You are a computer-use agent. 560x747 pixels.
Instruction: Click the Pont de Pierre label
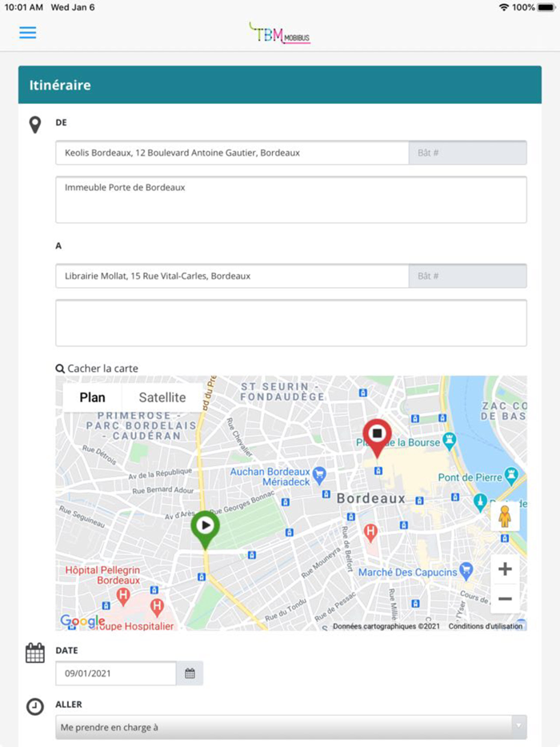[470, 477]
